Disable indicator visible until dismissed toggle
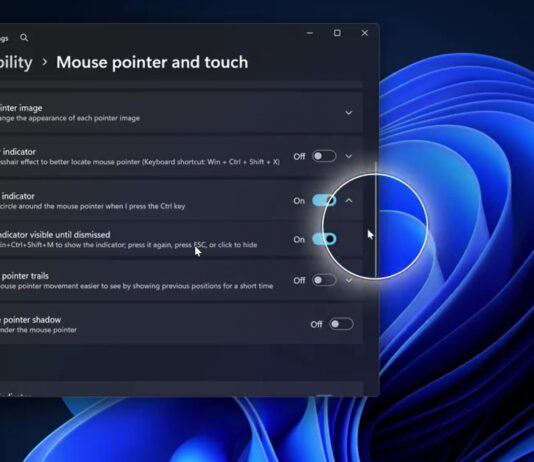This screenshot has width=534, height=462. [324, 239]
